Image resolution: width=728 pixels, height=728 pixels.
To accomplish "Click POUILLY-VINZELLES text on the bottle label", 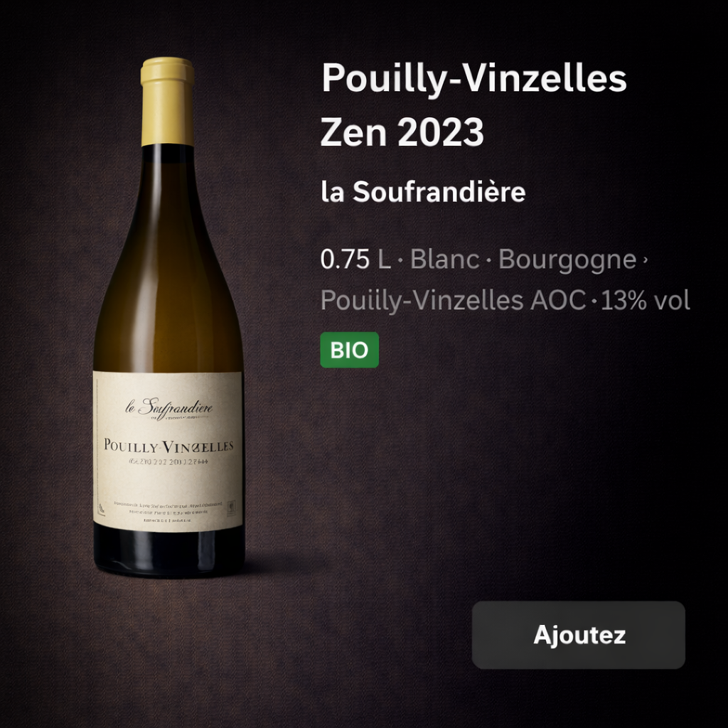I will (x=168, y=446).
